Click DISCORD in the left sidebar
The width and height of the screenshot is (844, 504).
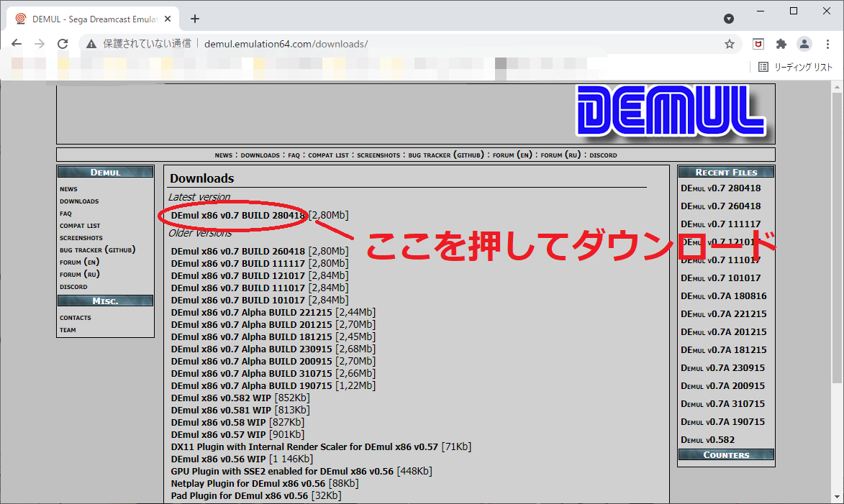pos(73,287)
